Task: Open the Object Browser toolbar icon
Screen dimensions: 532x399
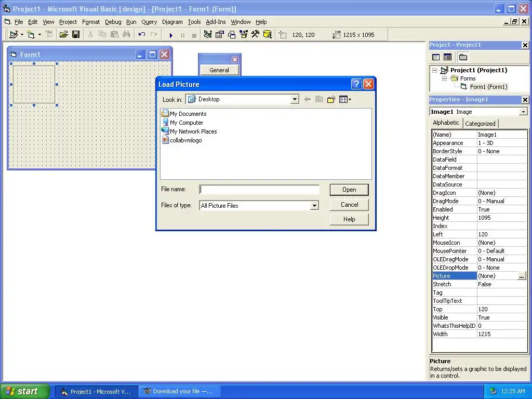Action: tap(244, 34)
